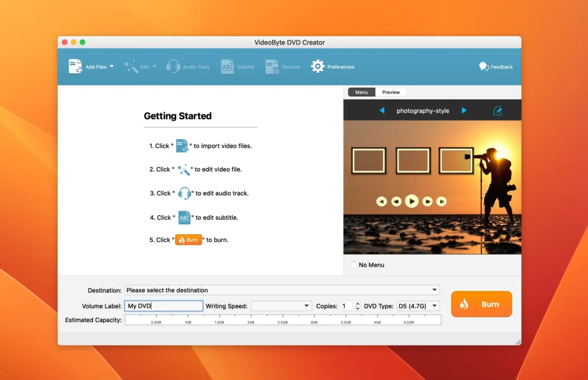Click the Estimated Capacity bar

click(283, 320)
